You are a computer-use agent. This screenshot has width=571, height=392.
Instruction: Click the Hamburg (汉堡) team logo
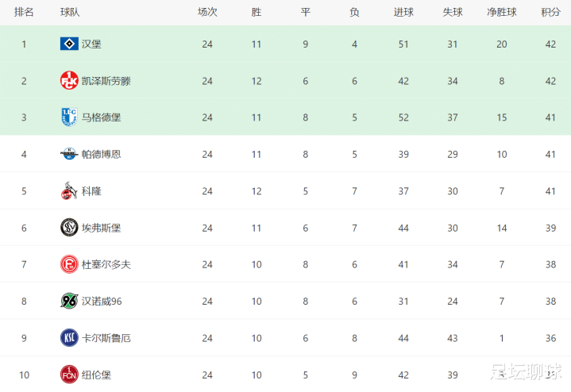click(x=69, y=44)
